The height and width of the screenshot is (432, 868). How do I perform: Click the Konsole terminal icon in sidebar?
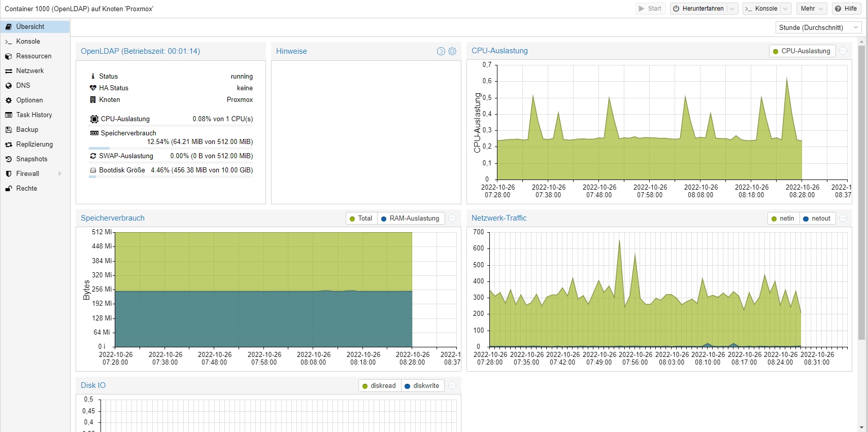pos(9,42)
